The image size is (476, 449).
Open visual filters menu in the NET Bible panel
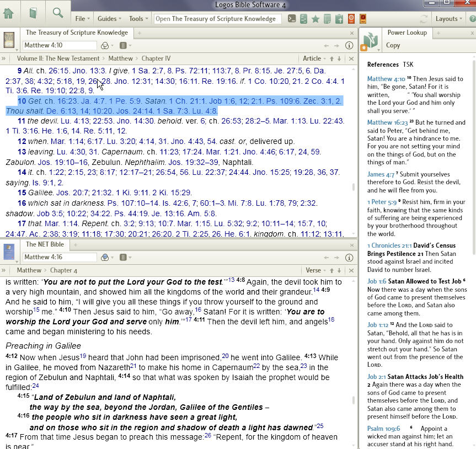point(106,258)
